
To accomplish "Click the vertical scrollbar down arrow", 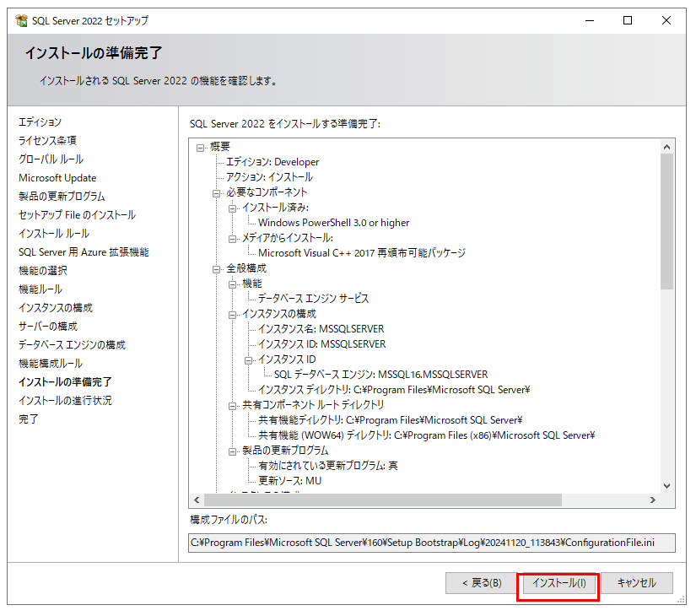I will click(x=666, y=485).
